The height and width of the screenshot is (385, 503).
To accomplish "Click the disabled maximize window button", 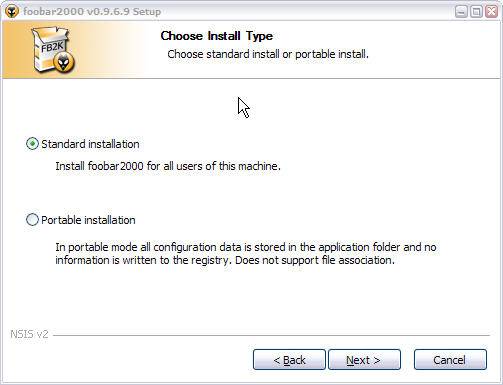I will tap(476, 12).
